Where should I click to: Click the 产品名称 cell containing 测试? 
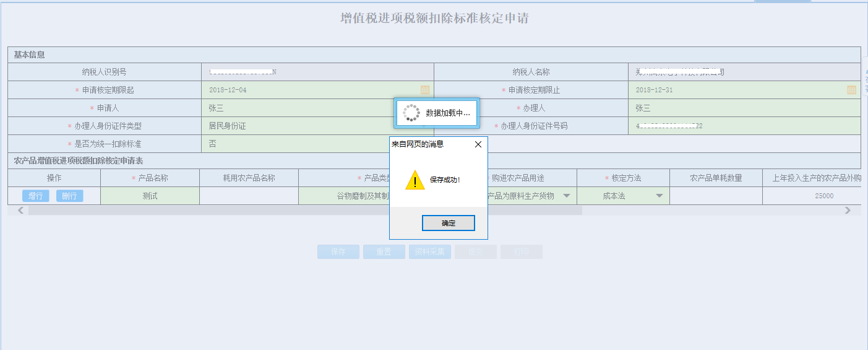click(149, 196)
